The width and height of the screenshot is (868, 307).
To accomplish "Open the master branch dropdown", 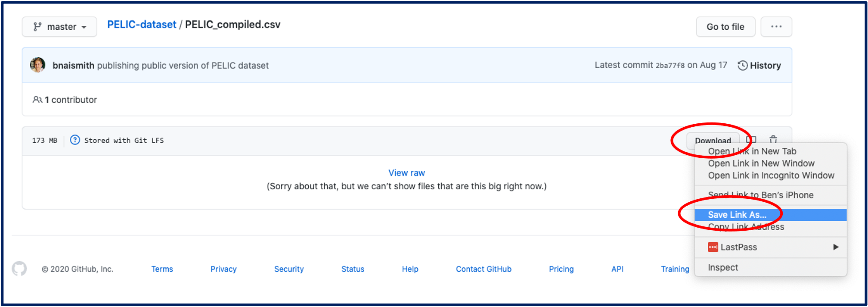I will click(x=59, y=27).
